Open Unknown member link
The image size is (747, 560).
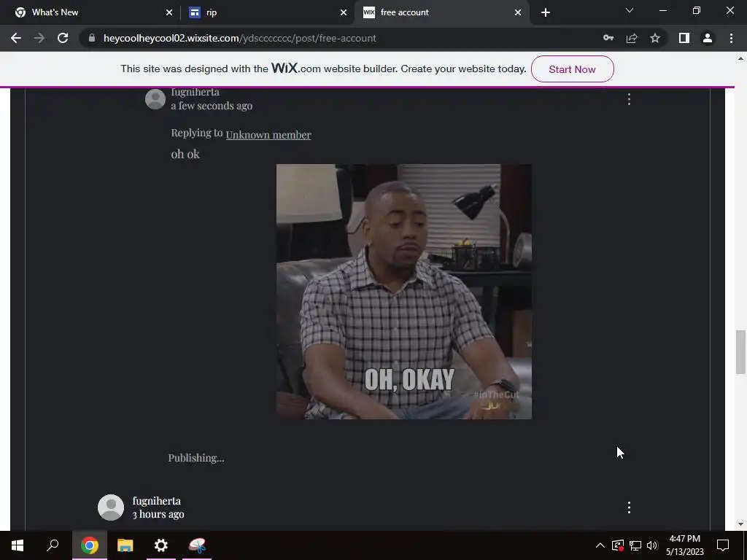(x=268, y=135)
